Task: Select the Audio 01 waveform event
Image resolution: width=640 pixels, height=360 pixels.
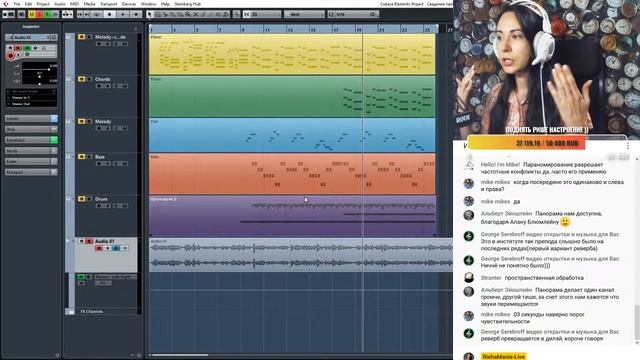Action: (301, 255)
